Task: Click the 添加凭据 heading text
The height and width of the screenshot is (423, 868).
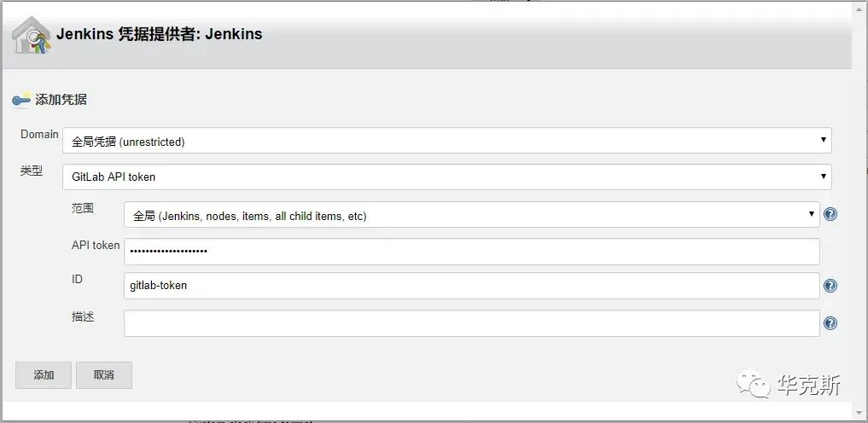Action: [x=61, y=100]
